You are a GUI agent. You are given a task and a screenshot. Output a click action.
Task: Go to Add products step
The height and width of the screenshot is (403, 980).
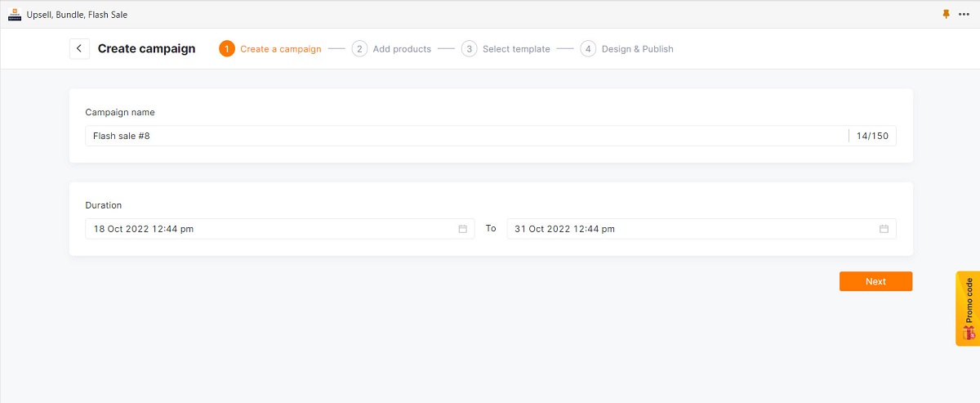click(391, 49)
